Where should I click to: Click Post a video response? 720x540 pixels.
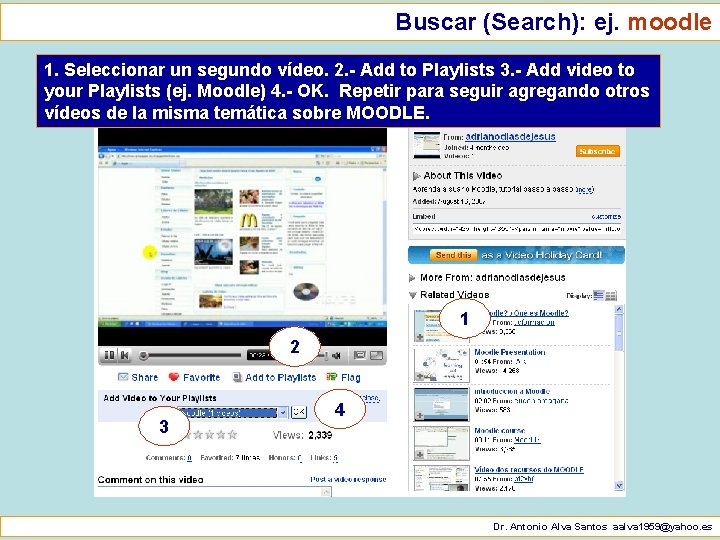pyautogui.click(x=348, y=479)
